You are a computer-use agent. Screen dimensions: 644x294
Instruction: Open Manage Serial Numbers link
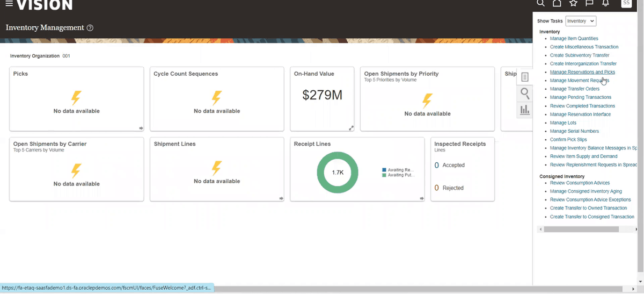574,131
